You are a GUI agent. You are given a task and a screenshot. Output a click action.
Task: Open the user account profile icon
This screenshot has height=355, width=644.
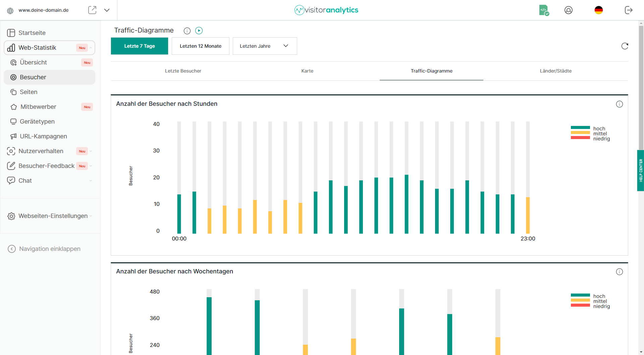click(569, 10)
